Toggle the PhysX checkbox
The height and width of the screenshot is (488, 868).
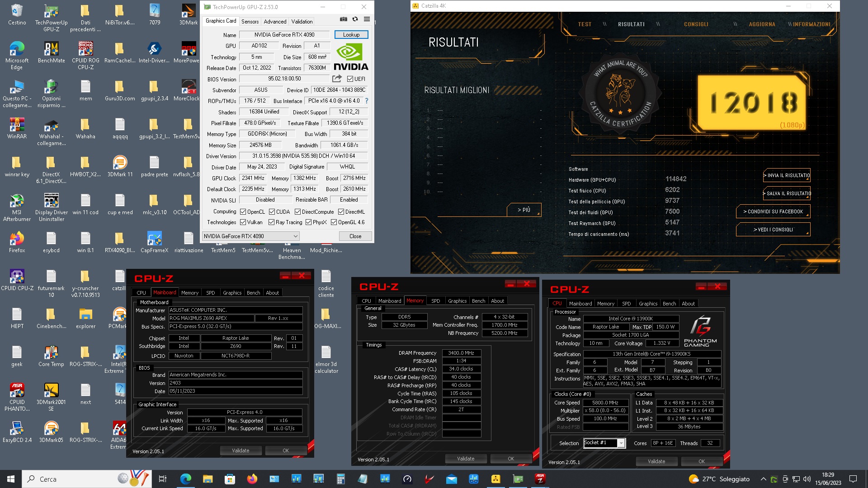[308, 222]
